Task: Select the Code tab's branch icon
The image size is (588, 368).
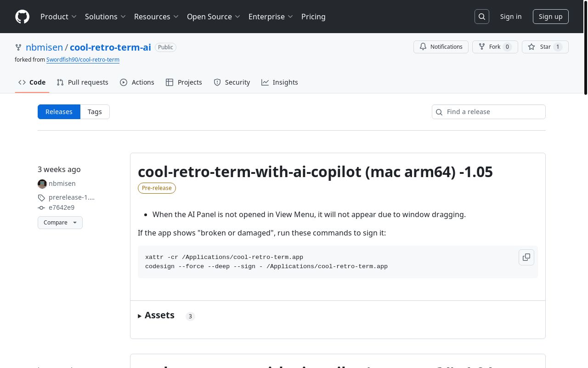Action: pos(22,82)
